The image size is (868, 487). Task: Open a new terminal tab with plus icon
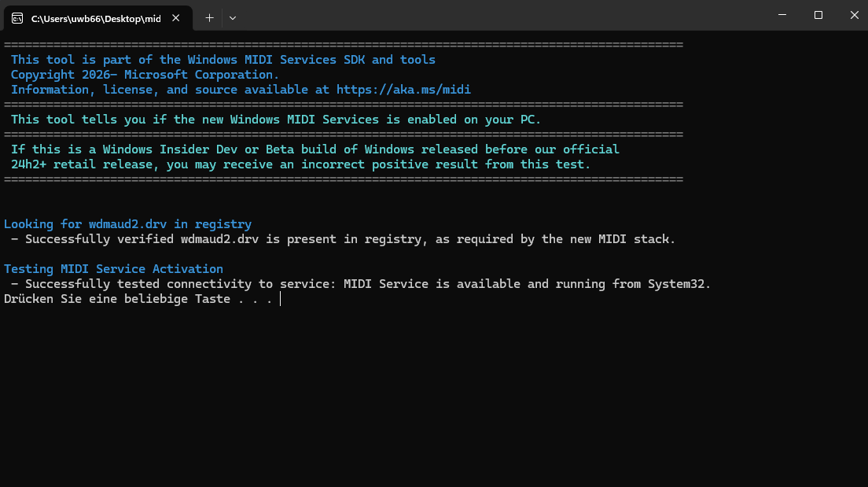click(x=209, y=17)
